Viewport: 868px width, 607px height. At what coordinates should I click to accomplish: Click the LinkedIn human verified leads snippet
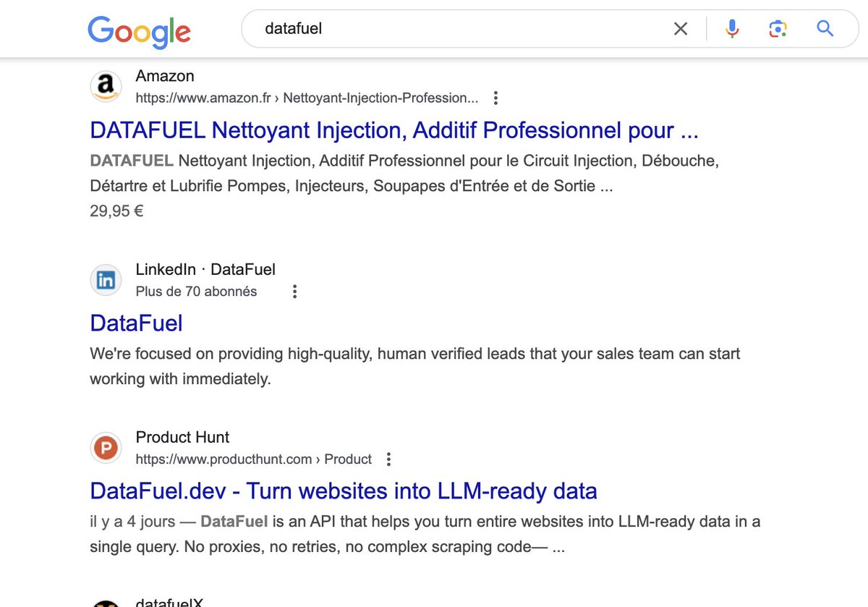pyautogui.click(x=415, y=366)
